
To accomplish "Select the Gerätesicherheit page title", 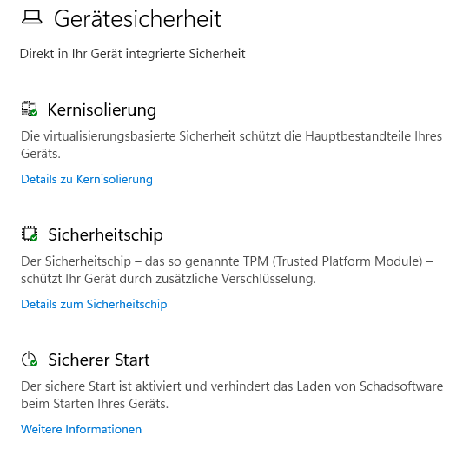I will pos(137,19).
